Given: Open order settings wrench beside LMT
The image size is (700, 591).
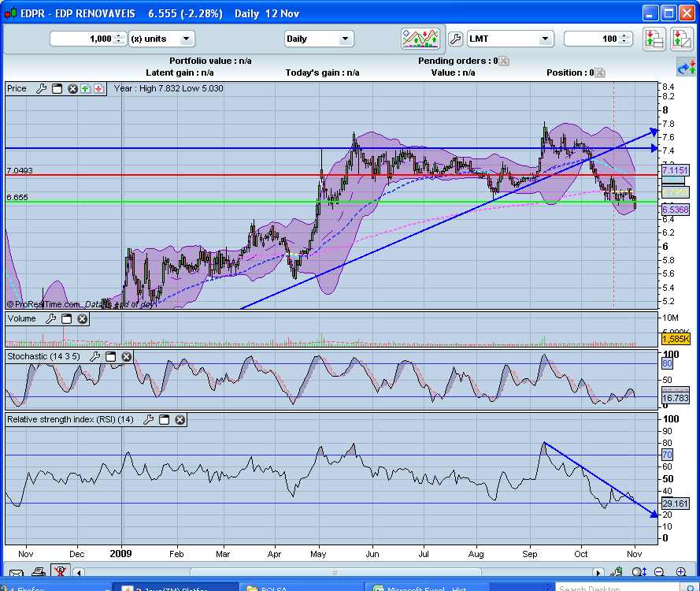Looking at the screenshot, I should [455, 39].
